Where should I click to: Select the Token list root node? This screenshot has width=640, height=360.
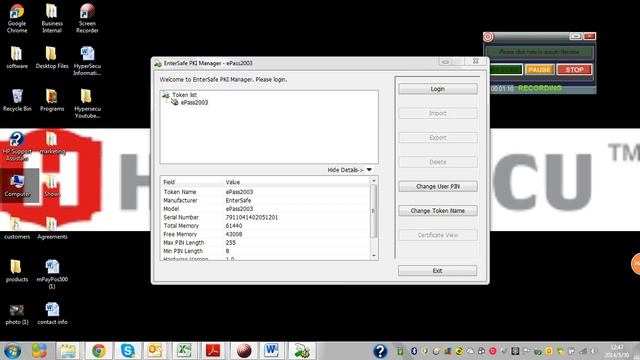(x=184, y=95)
